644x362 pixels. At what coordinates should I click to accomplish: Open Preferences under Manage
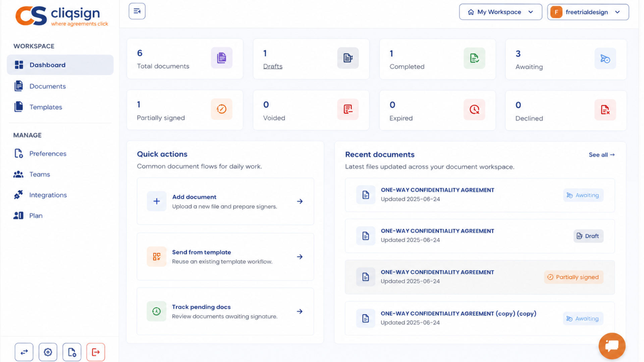tap(48, 154)
